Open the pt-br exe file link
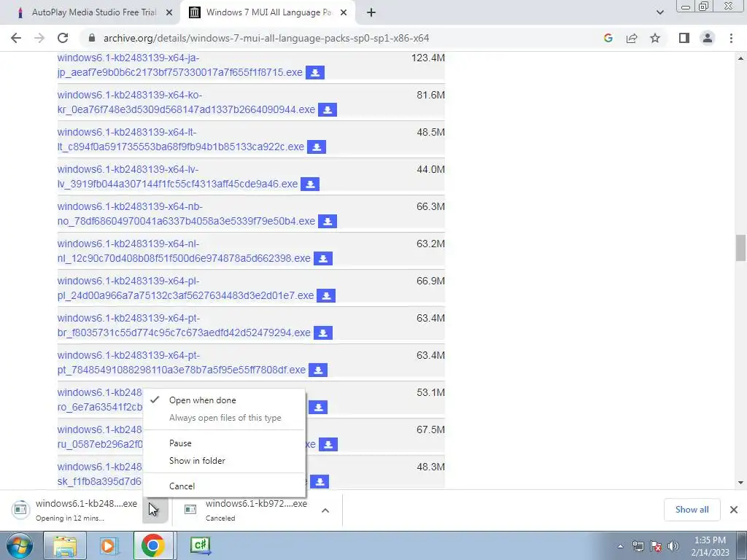This screenshot has width=747, height=560. click(x=183, y=325)
